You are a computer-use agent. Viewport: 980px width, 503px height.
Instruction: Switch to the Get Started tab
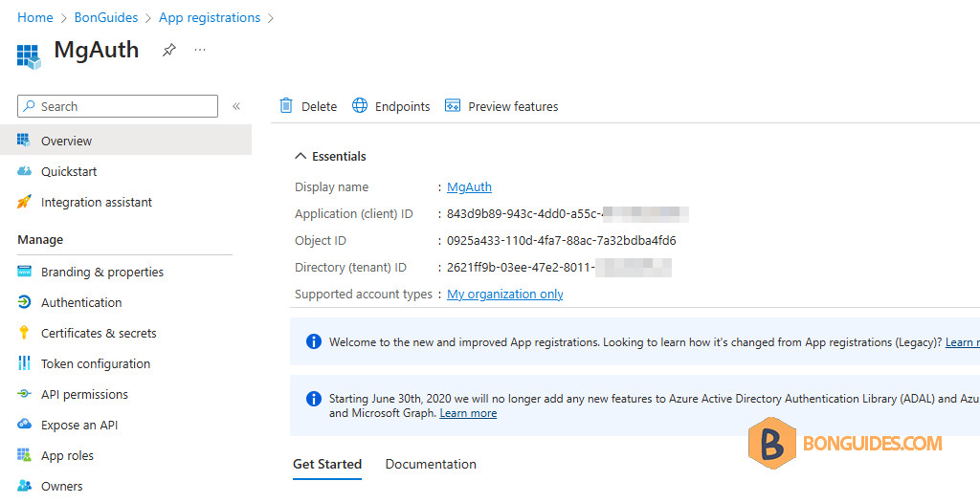pyautogui.click(x=327, y=464)
